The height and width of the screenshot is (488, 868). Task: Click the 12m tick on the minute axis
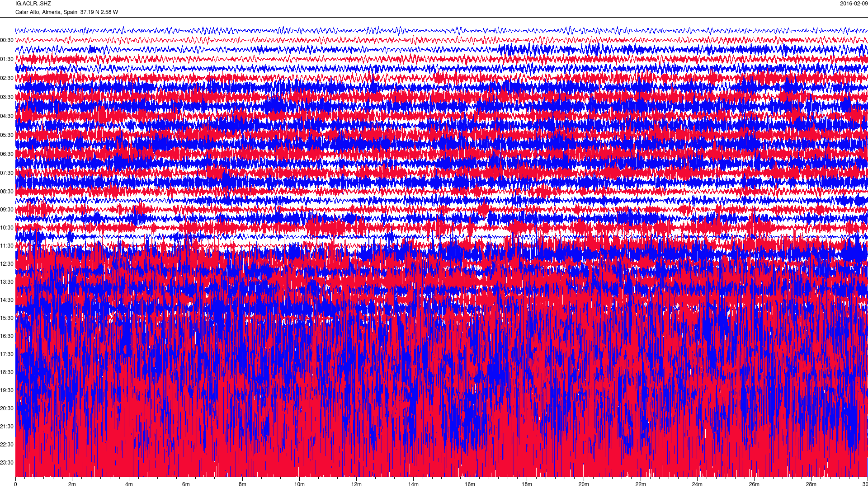click(356, 484)
